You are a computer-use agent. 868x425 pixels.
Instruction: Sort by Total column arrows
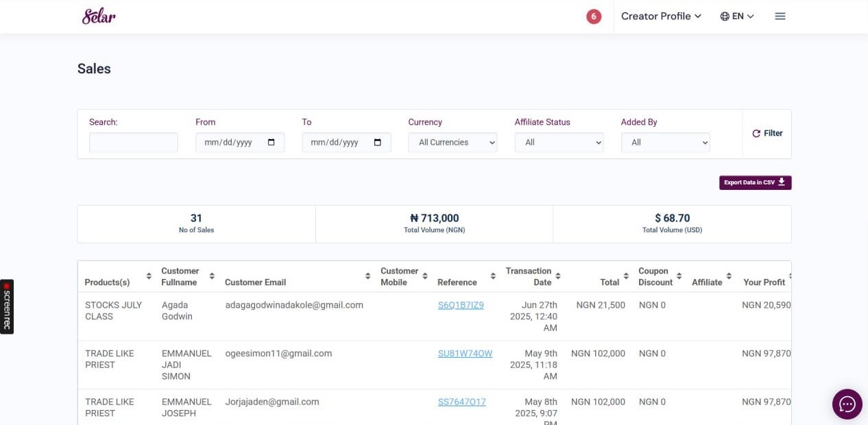click(626, 276)
